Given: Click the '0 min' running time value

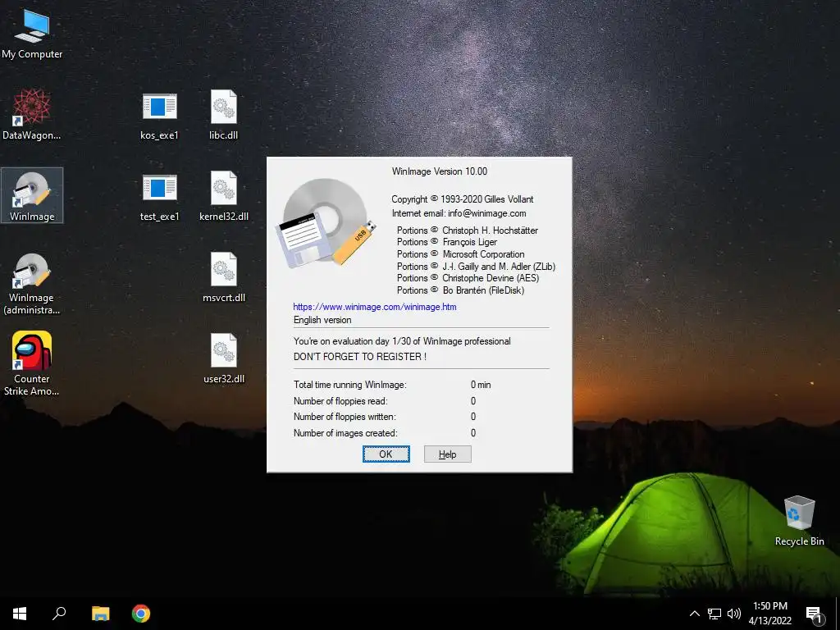Looking at the screenshot, I should [x=481, y=385].
